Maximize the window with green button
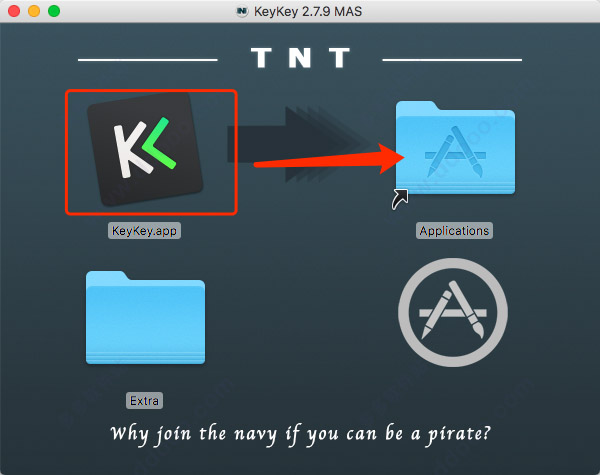This screenshot has height=475, width=600. pyautogui.click(x=54, y=11)
